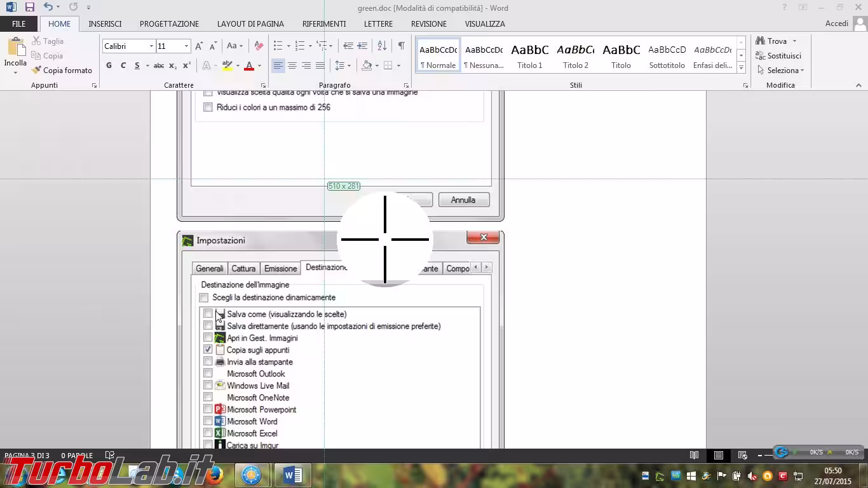Save the document via the floppy disk icon

tap(29, 8)
